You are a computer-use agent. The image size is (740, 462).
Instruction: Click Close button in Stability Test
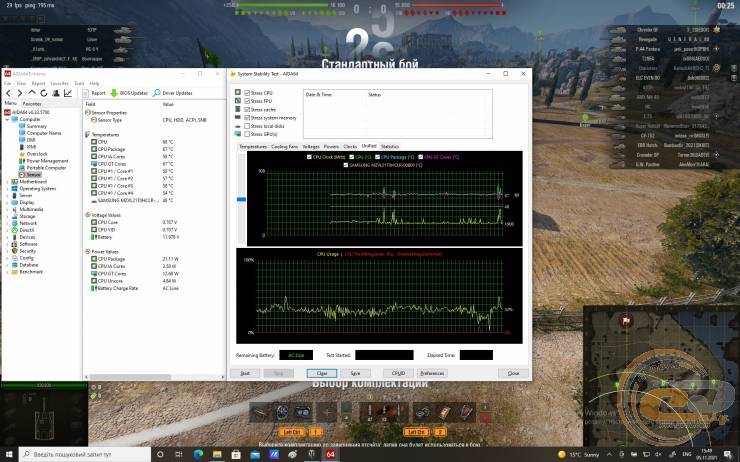[x=513, y=373]
